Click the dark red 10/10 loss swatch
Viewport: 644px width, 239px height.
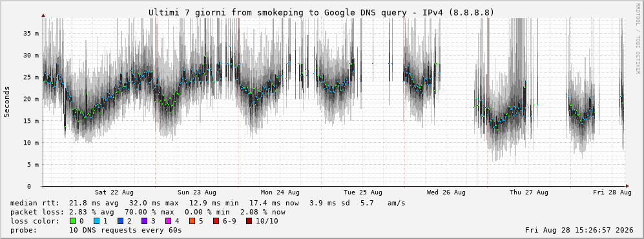[x=249, y=222]
